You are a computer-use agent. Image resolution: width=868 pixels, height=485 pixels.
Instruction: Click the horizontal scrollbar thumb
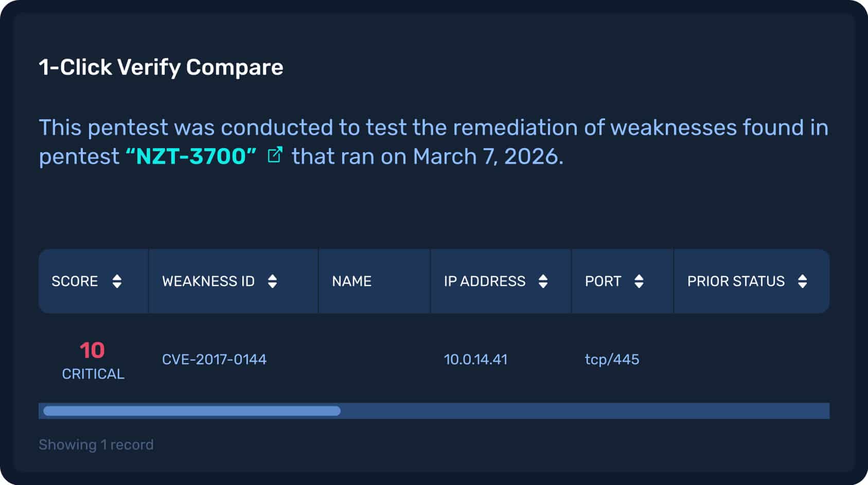click(192, 411)
